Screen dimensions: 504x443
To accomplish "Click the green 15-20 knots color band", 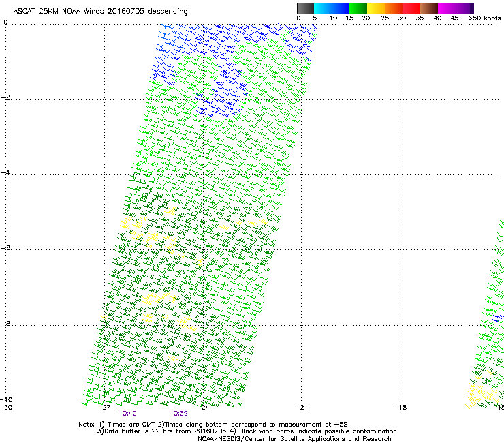I will (x=358, y=8).
